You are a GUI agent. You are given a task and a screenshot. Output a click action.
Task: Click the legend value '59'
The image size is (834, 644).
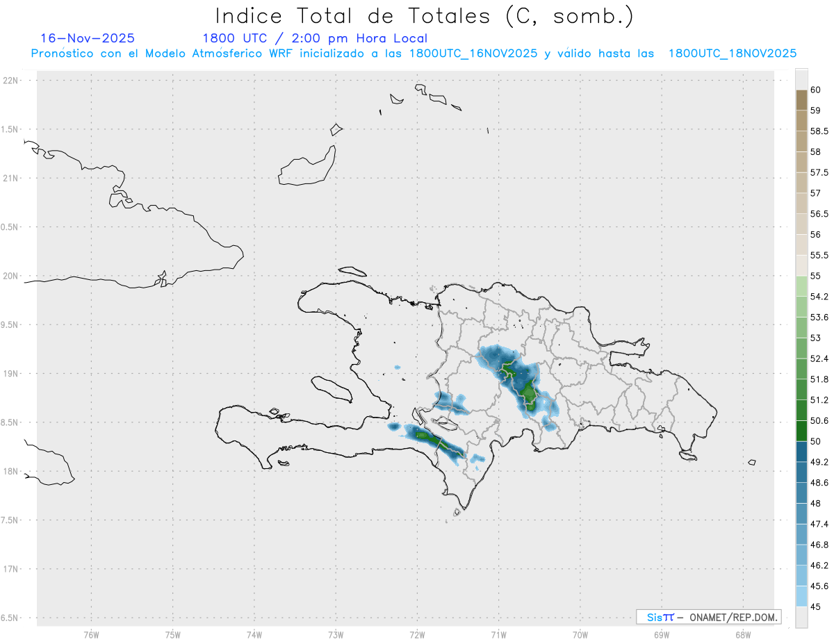click(815, 110)
